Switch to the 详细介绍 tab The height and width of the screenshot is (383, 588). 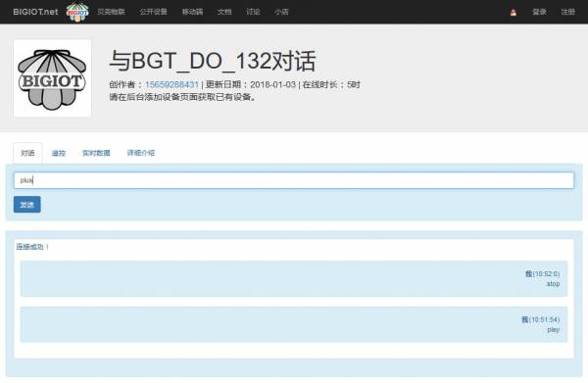tap(140, 153)
